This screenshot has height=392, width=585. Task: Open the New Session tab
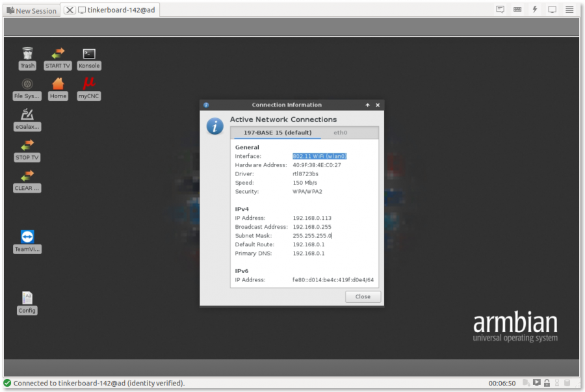[x=31, y=10]
